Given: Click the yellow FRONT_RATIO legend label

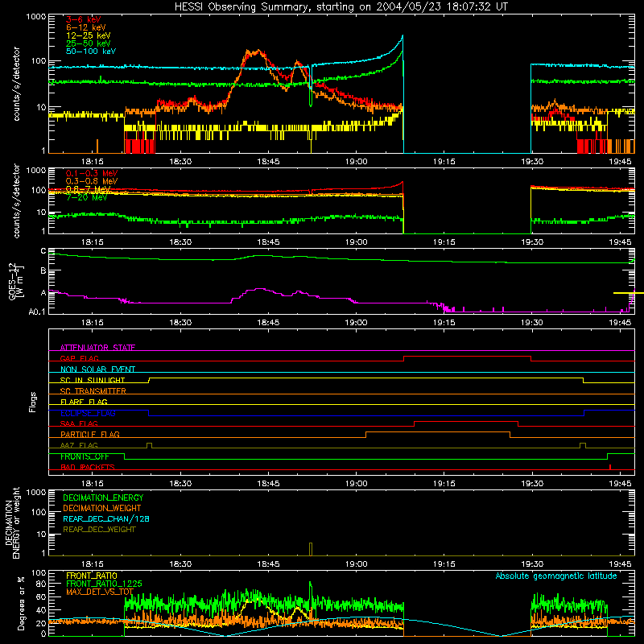Looking at the screenshot, I should (x=92, y=576).
